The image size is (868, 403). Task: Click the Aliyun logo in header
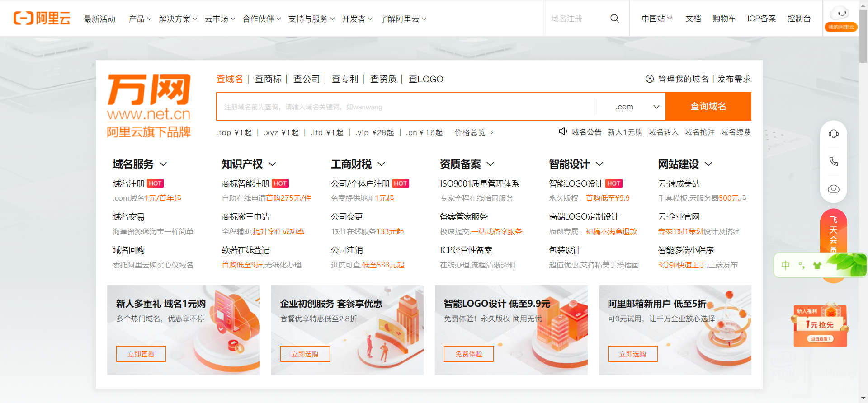click(x=42, y=18)
